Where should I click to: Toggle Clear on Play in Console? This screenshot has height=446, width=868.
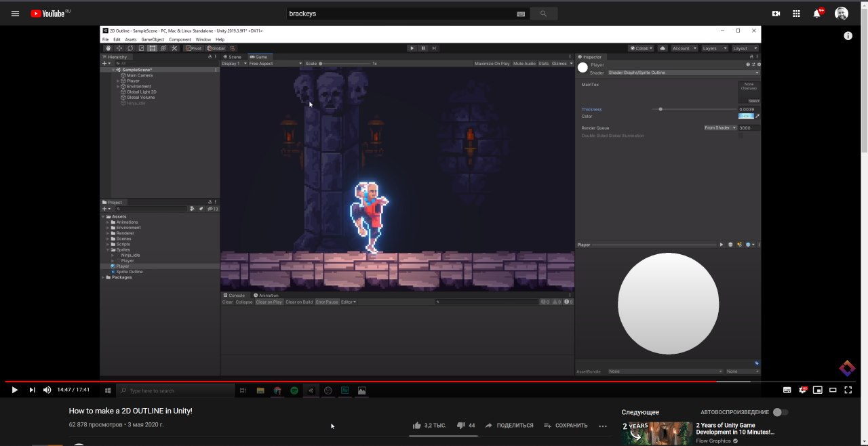coord(269,302)
